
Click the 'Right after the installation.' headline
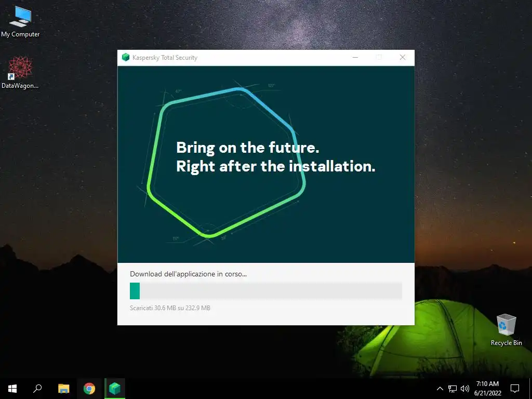pyautogui.click(x=276, y=166)
